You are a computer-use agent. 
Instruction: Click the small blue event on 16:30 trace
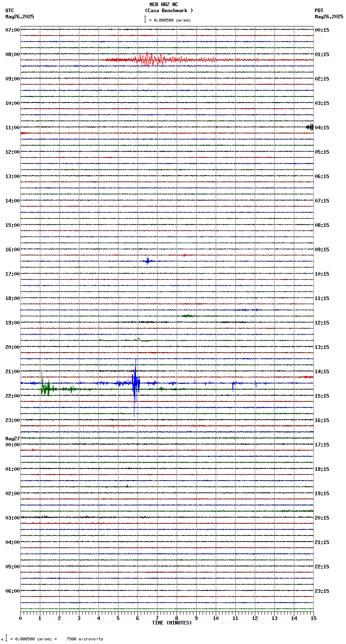(x=148, y=261)
